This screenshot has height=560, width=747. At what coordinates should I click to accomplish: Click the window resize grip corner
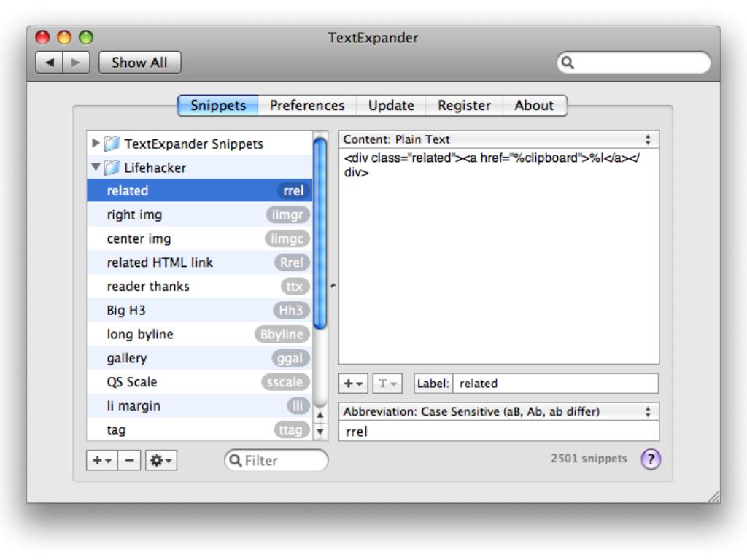pyautogui.click(x=713, y=497)
